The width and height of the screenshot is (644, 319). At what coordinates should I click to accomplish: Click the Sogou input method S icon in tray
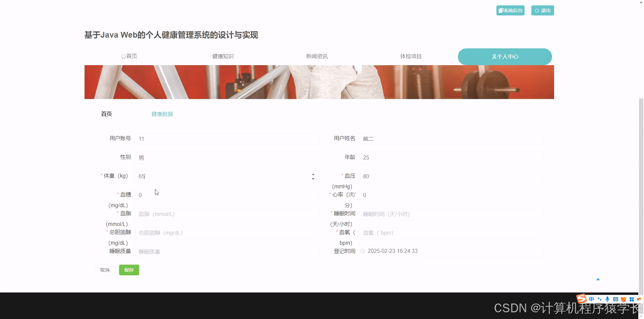pos(581,299)
